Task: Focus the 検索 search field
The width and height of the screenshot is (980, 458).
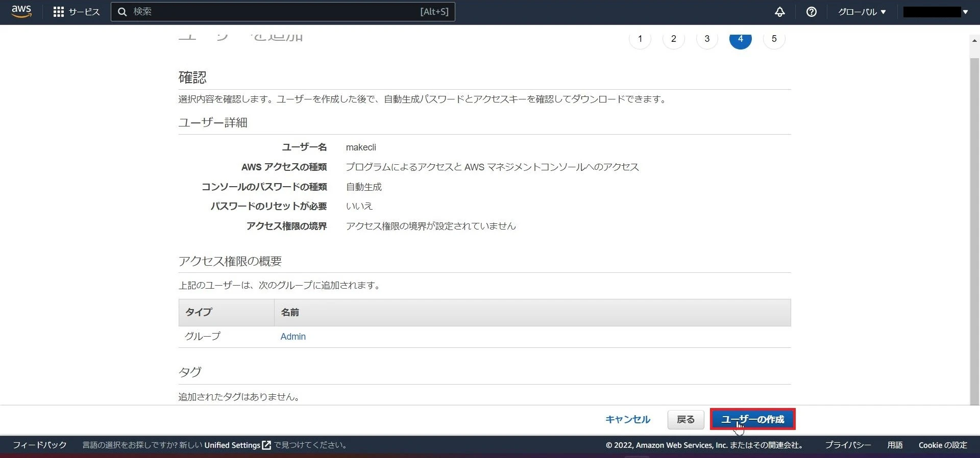Action: (x=283, y=12)
